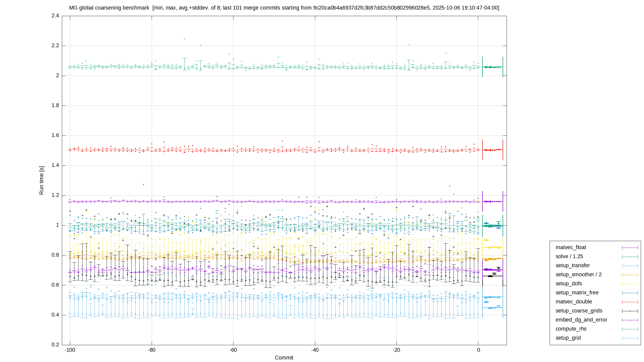Click the -80 x-axis tick label
This screenshot has height=362, width=644.
coord(152,350)
